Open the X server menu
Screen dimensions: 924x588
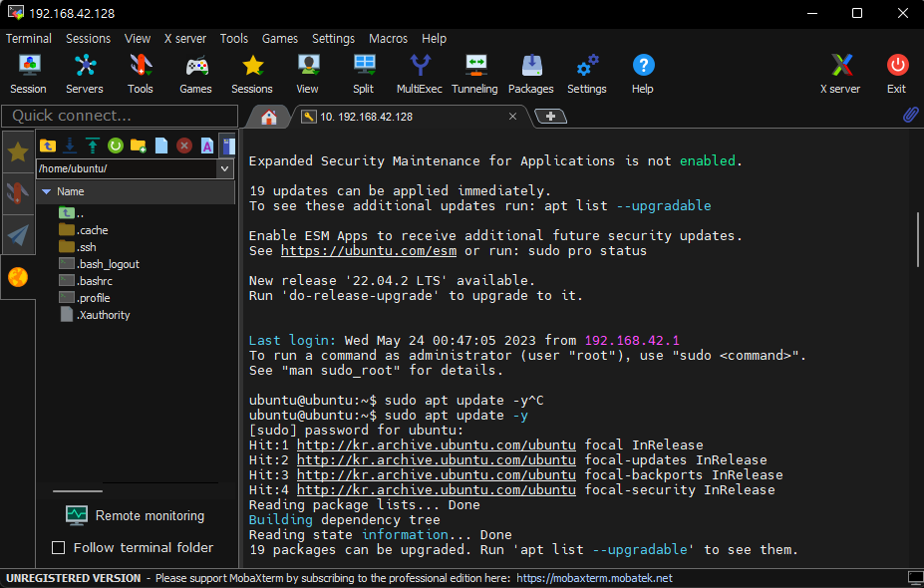point(185,38)
